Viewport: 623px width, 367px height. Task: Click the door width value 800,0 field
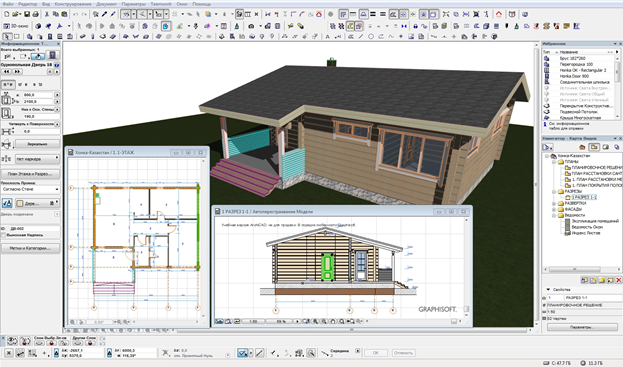coord(38,95)
